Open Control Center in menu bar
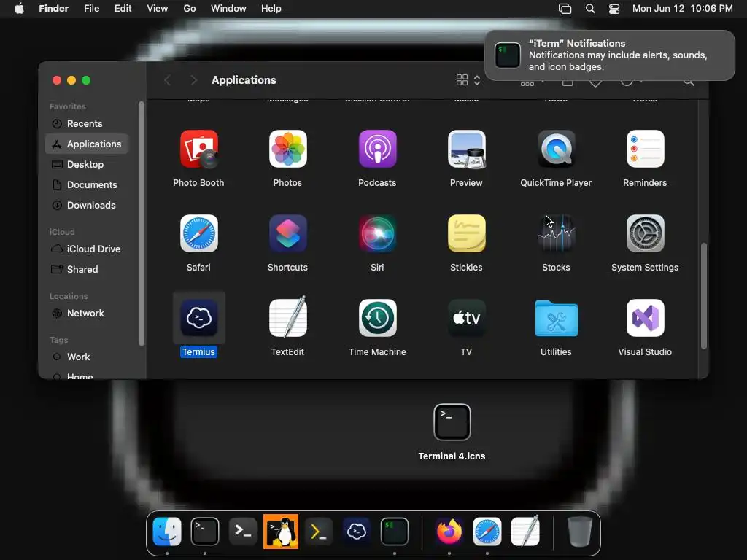Image resolution: width=747 pixels, height=560 pixels. (614, 9)
